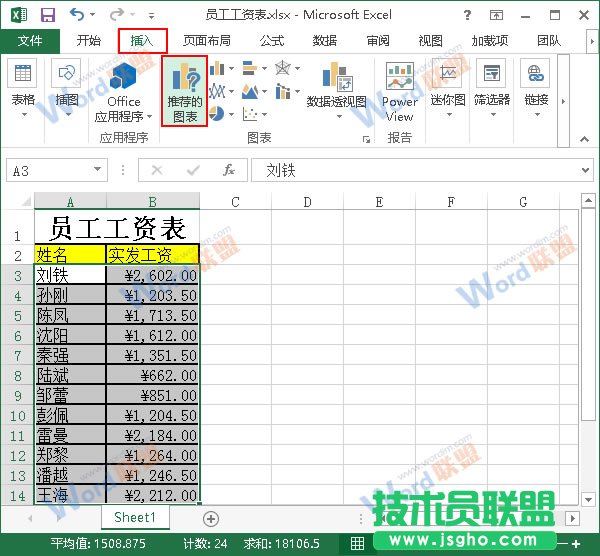The height and width of the screenshot is (556, 600).
Task: Click the Save icon in quick access toolbar
Action: click(x=48, y=15)
